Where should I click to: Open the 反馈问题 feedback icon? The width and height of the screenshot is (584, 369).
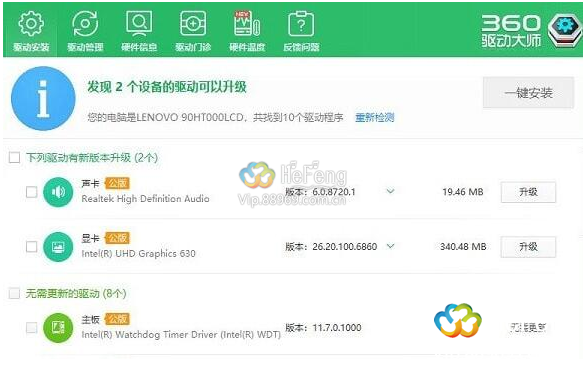click(301, 23)
